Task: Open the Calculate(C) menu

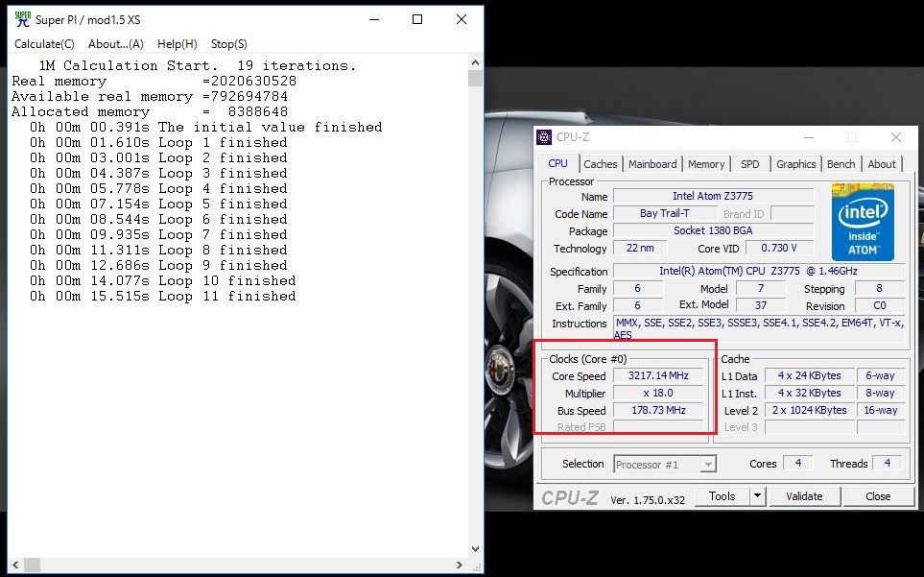Action: click(x=44, y=44)
